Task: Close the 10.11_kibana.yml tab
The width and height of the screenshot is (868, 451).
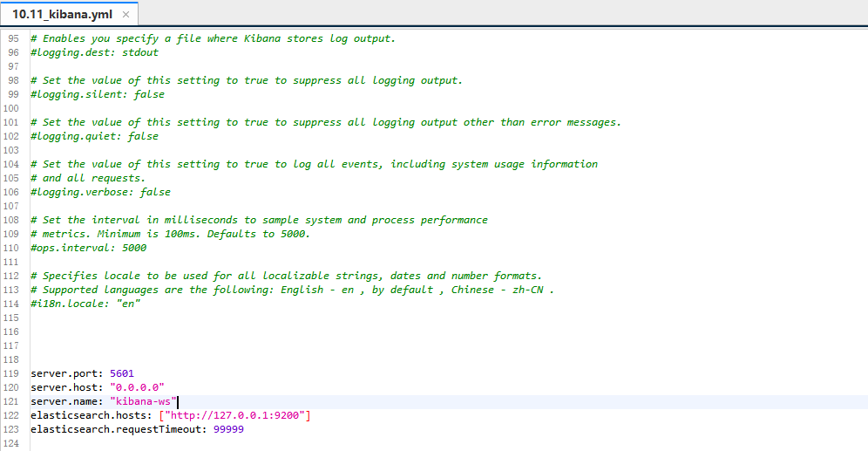Action: click(125, 15)
